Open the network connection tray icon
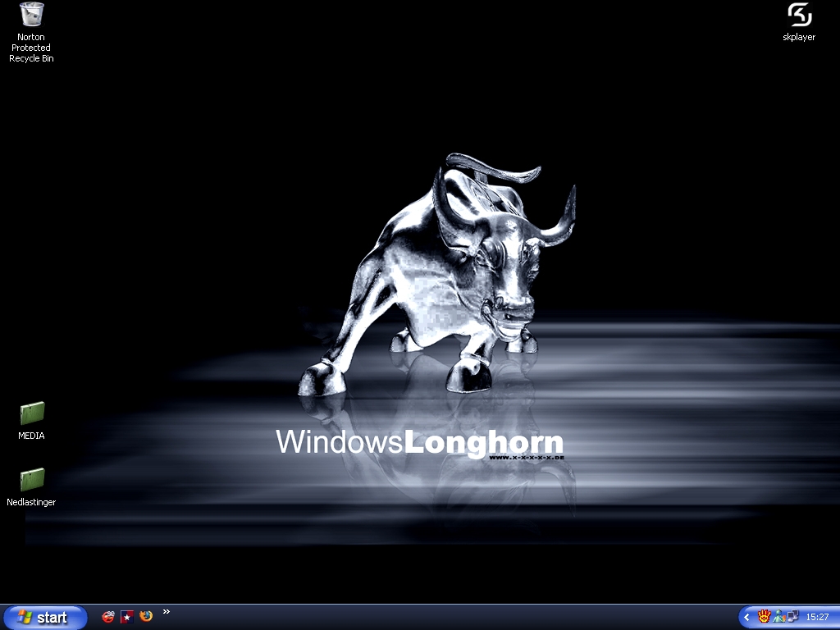 point(793,617)
